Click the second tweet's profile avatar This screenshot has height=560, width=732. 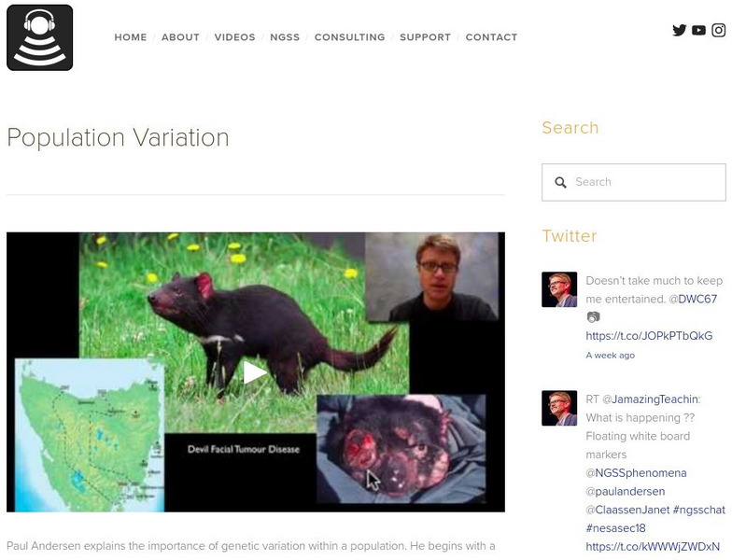click(x=559, y=408)
